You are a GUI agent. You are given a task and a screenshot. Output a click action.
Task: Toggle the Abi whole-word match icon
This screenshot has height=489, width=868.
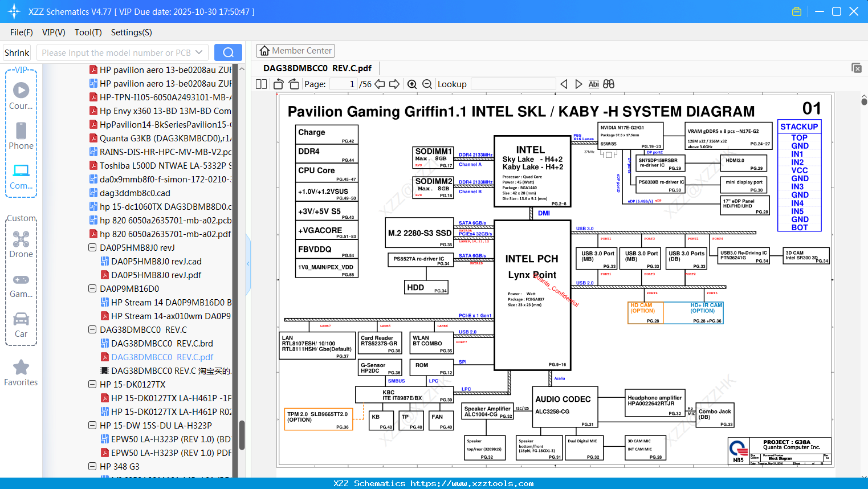pyautogui.click(x=594, y=84)
